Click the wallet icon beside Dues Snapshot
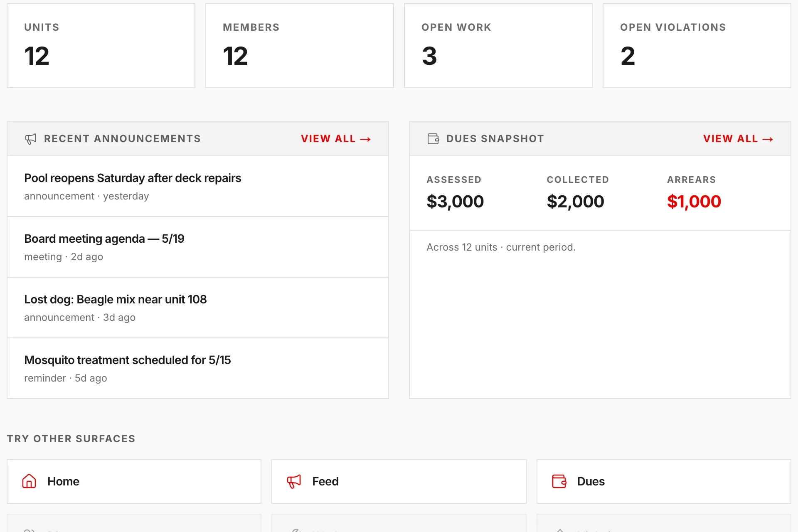798x532 pixels. (x=433, y=139)
